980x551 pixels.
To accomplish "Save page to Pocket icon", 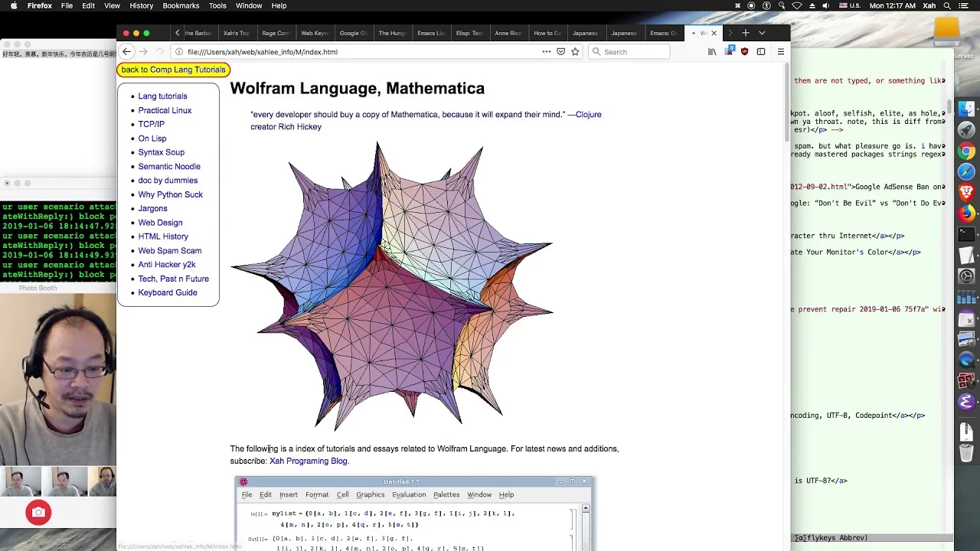I will click(x=560, y=52).
